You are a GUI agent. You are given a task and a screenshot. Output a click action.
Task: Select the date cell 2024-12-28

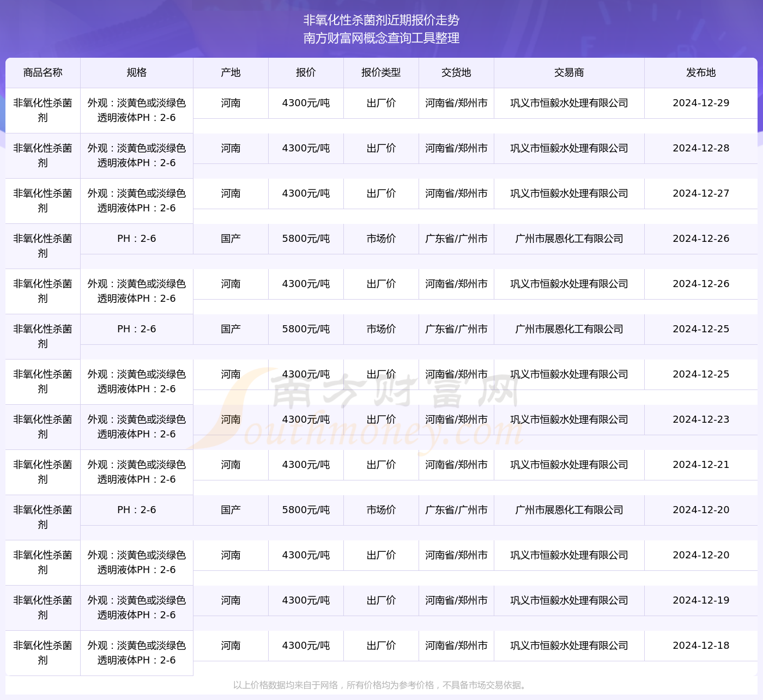[701, 148]
